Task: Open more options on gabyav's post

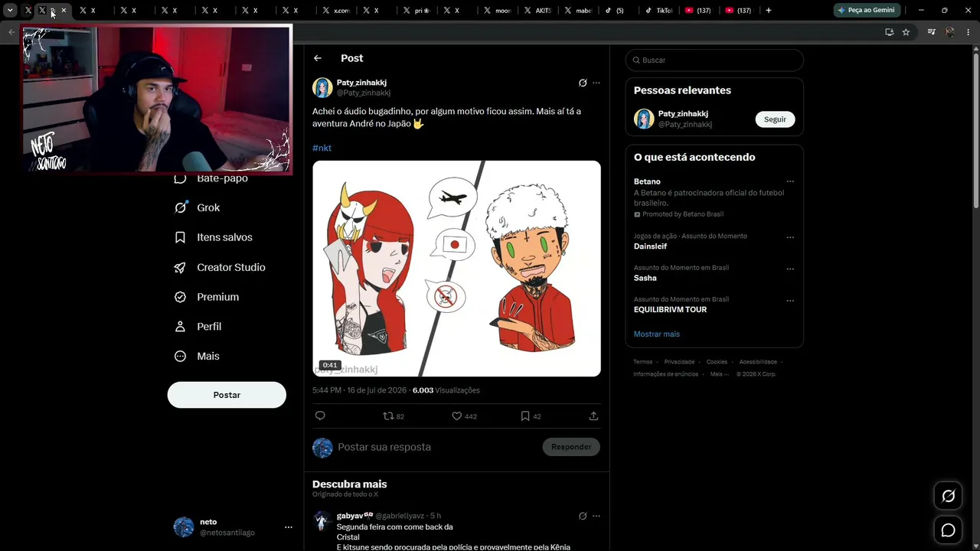Action: click(596, 516)
